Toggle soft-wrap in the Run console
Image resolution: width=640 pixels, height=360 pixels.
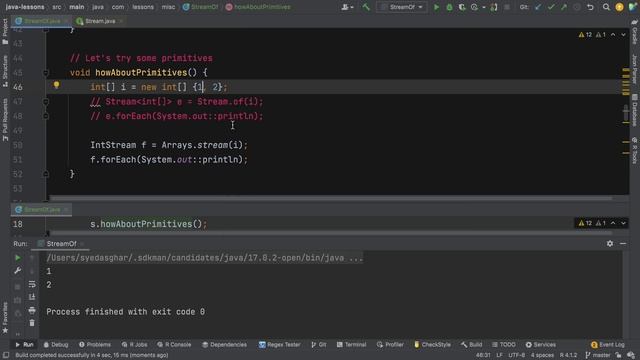point(32,284)
